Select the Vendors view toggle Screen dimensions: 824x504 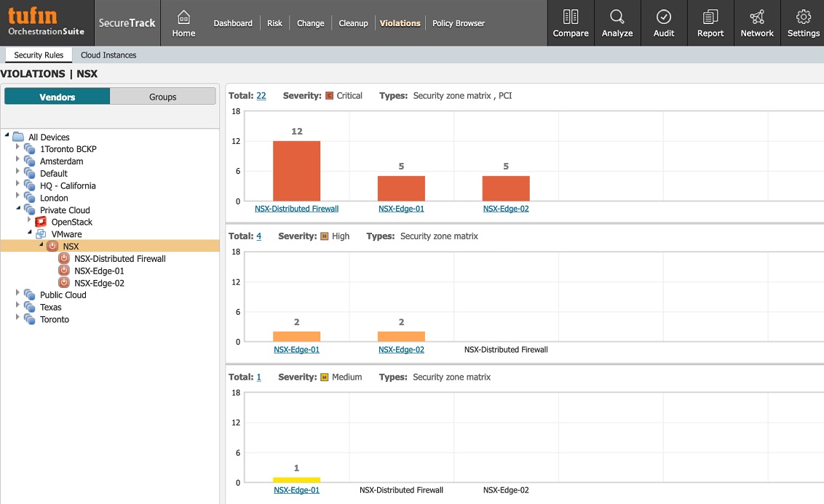click(58, 97)
